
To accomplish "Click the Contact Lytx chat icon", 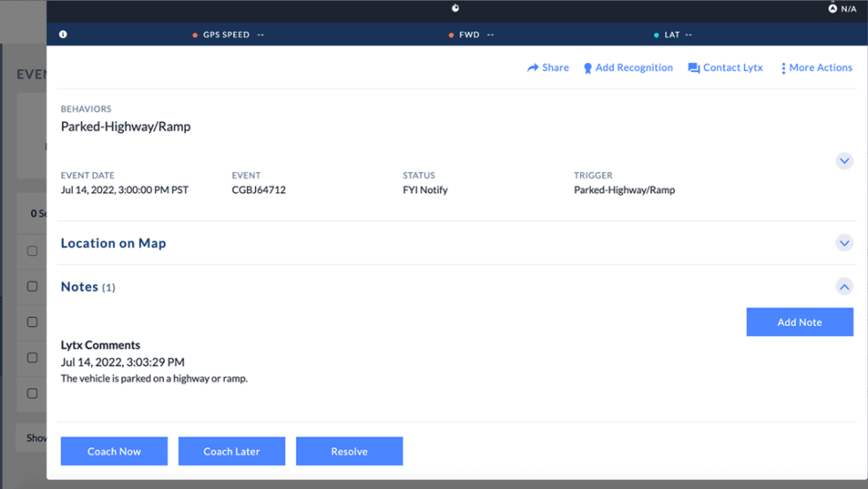I will [x=694, y=68].
